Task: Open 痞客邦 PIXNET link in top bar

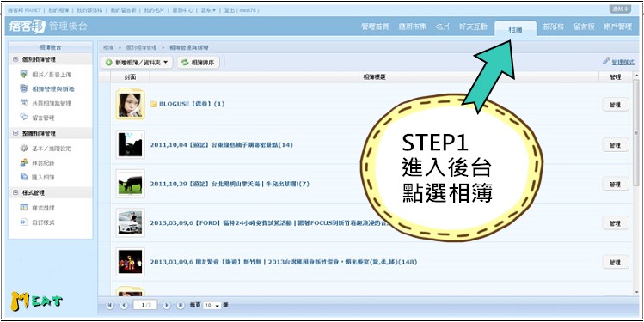Action: (x=24, y=10)
